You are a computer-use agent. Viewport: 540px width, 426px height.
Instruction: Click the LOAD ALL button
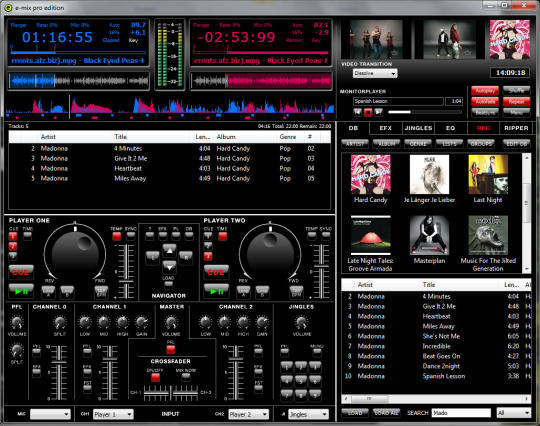(x=386, y=413)
